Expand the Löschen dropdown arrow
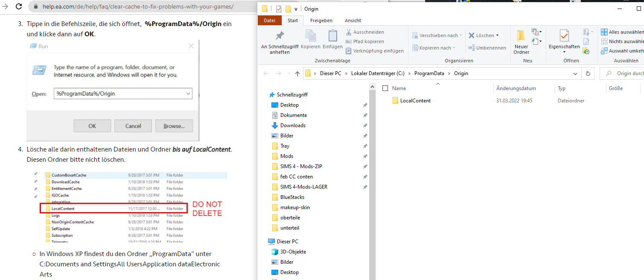The image size is (644, 280). point(497,35)
